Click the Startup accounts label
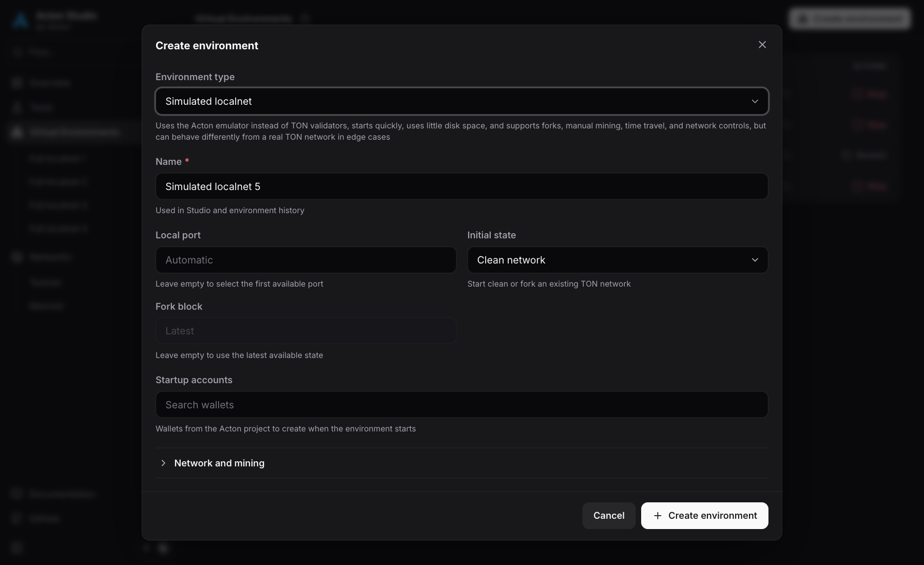 click(194, 380)
